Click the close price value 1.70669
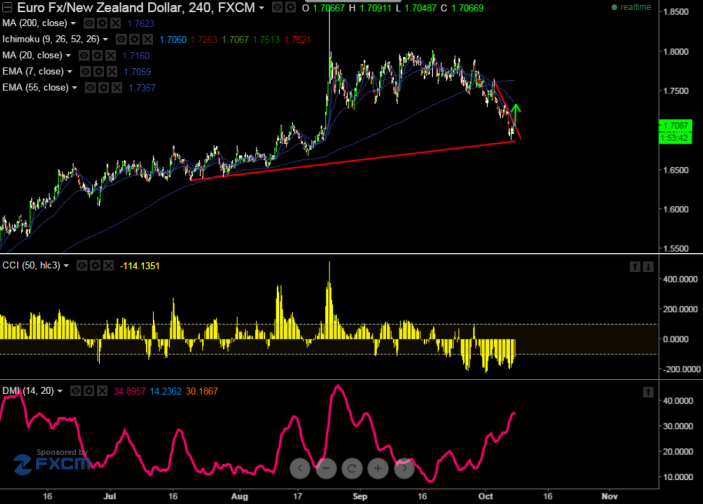 coord(468,8)
